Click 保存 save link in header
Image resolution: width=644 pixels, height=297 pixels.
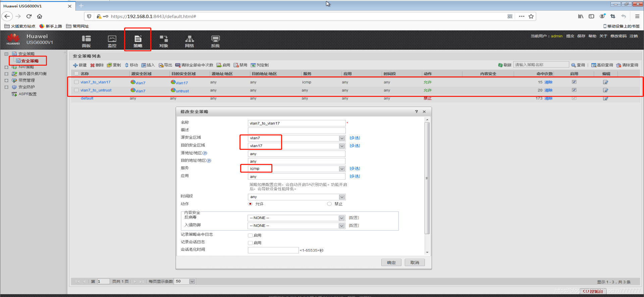[581, 36]
